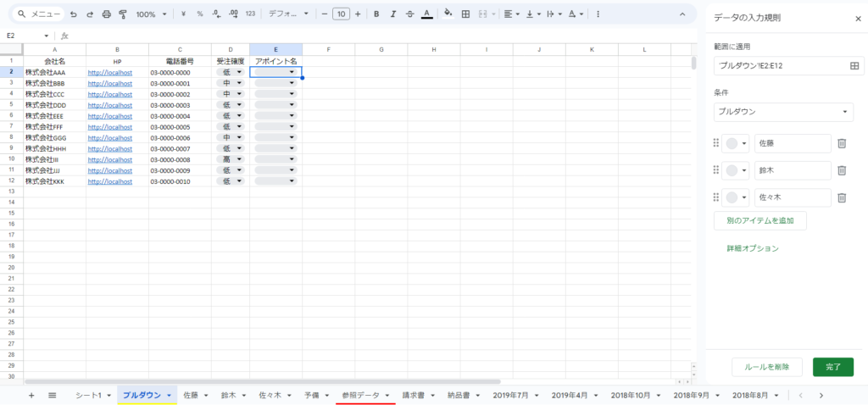Switch to the 請求書 sheet tab
Screen dimensions: 868x405
coord(413,395)
